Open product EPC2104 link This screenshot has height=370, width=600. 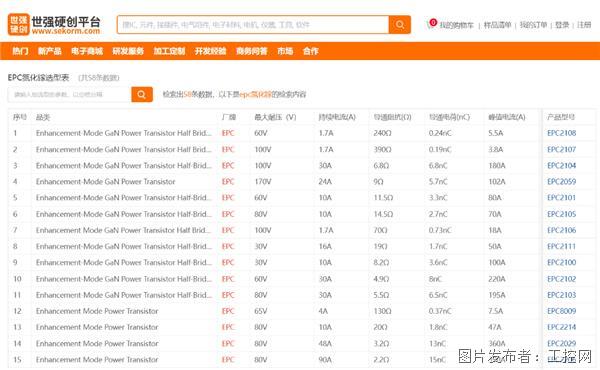click(561, 166)
